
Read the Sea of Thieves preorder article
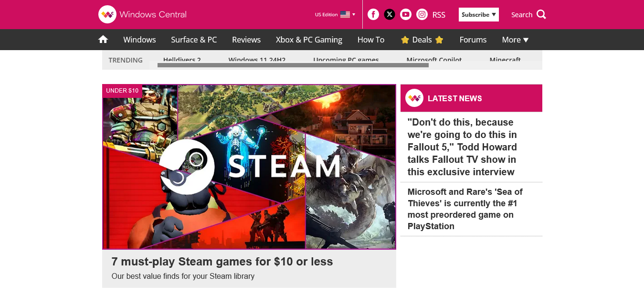coord(465,209)
